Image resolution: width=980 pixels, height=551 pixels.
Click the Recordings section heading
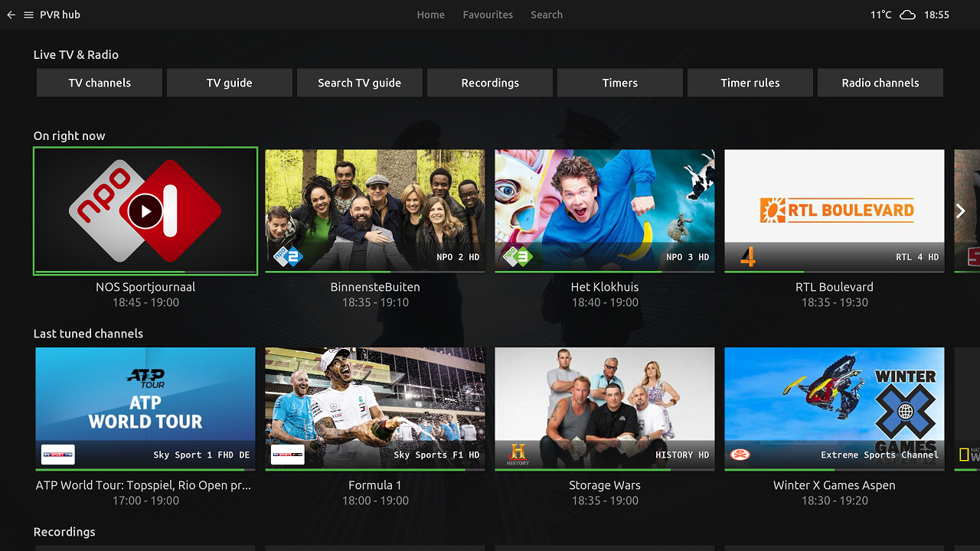tap(64, 532)
